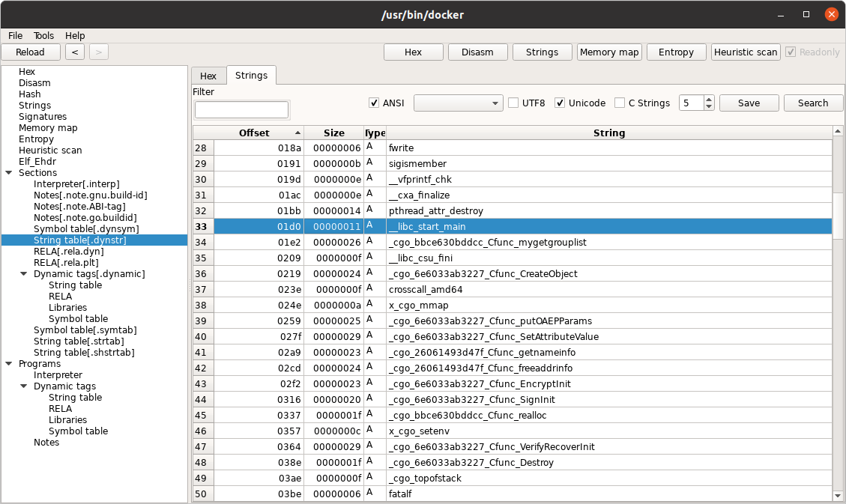Open the Memory map button
This screenshot has width=846, height=504.
tap(609, 52)
